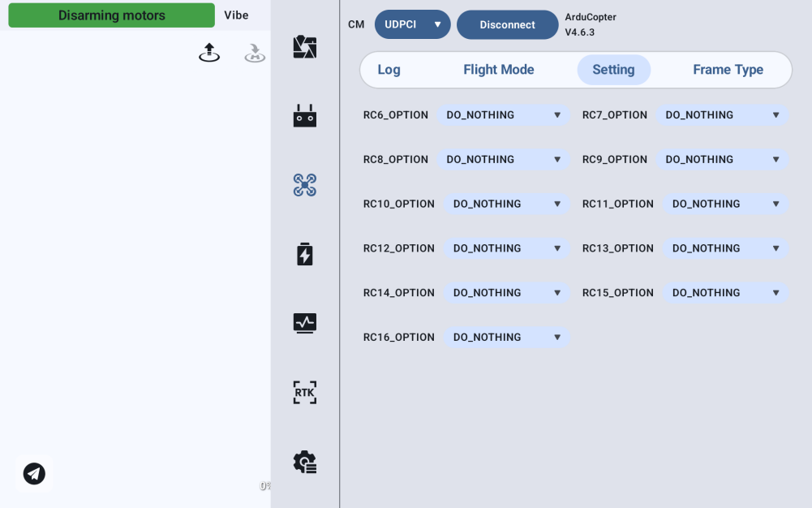Expand the UDPCI connection dropdown
812x508 pixels.
click(x=412, y=24)
